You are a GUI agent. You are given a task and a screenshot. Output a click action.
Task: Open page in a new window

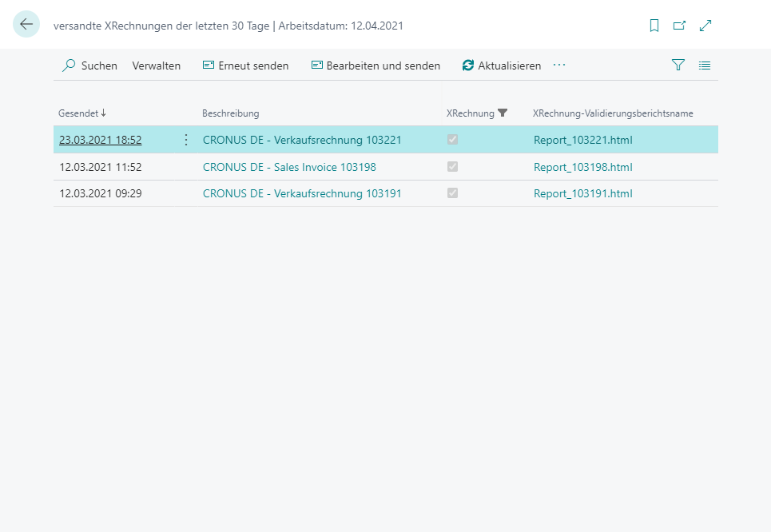point(680,26)
